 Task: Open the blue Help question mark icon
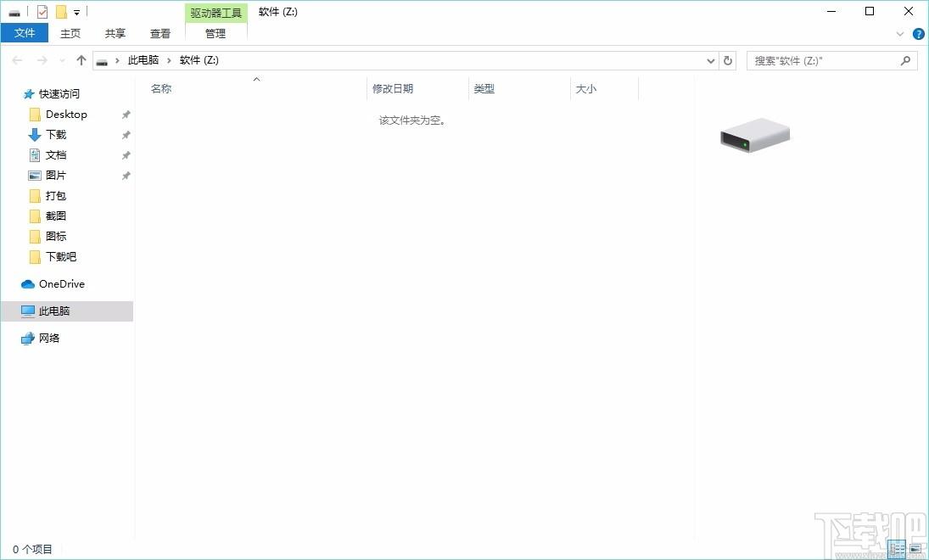[x=918, y=34]
